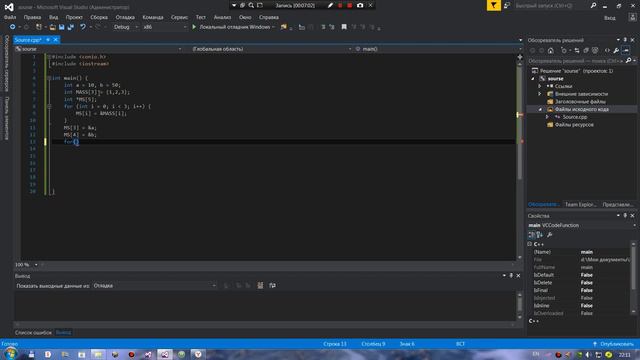Open the Анализ menu
Screen dimensions: 640x360
pos(222,17)
